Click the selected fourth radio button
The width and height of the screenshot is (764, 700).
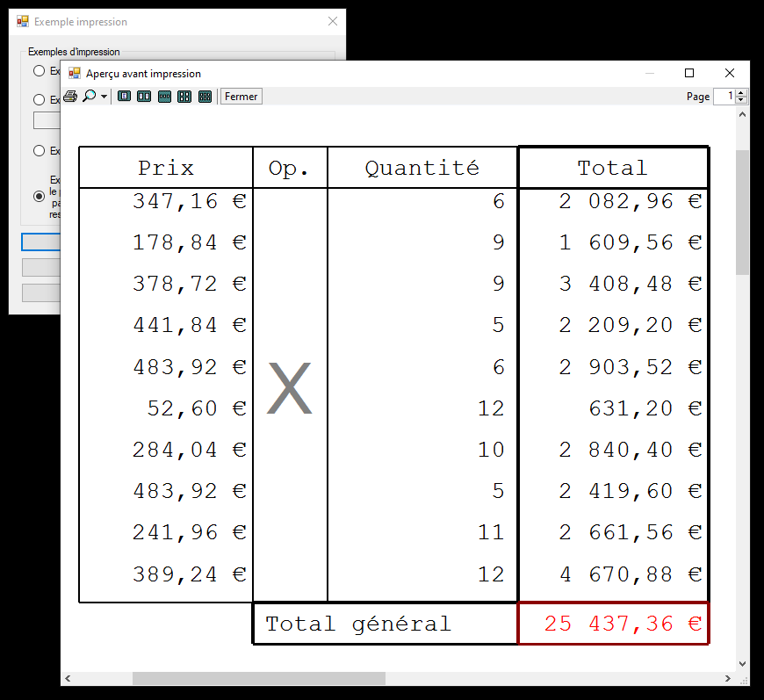pyautogui.click(x=39, y=197)
